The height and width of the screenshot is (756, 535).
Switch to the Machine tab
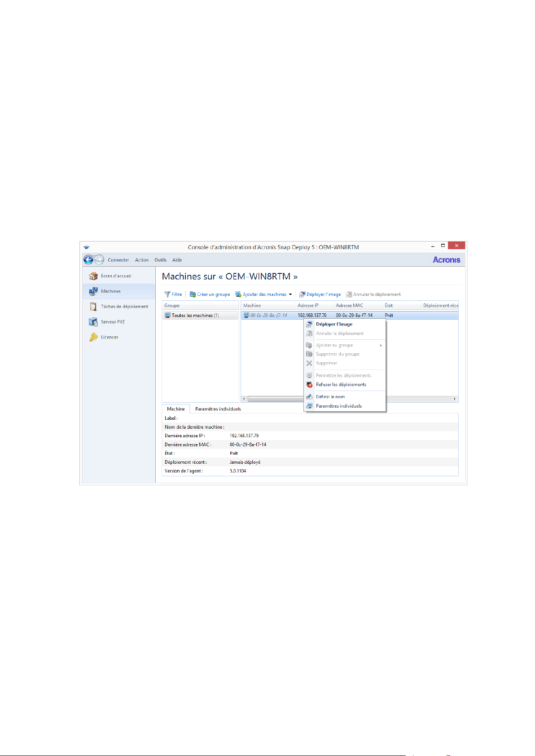[176, 409]
